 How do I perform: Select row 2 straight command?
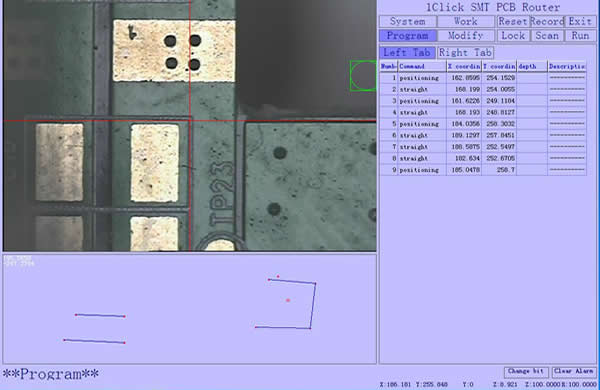483,89
